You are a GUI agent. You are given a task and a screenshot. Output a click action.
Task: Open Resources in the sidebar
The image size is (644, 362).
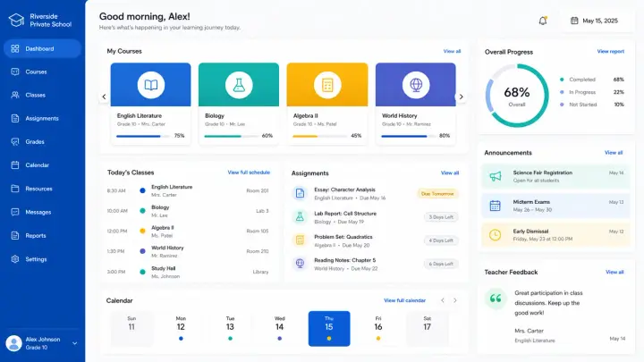[x=42, y=189]
